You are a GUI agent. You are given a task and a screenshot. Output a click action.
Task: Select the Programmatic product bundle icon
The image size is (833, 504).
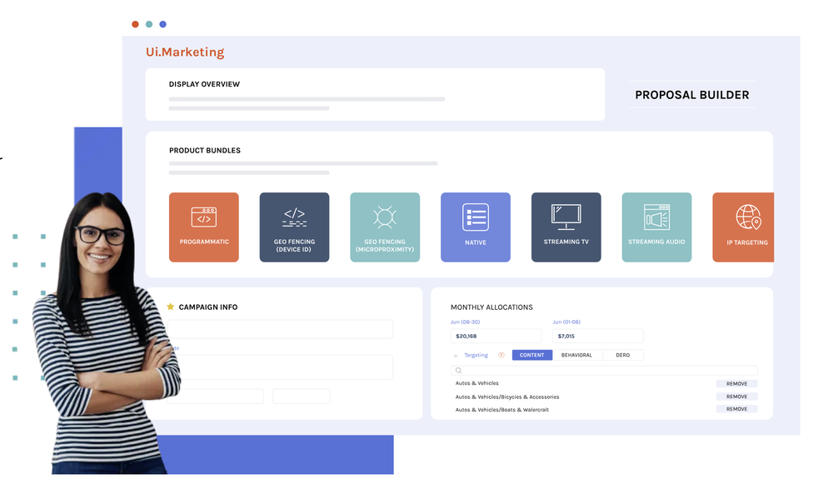click(x=204, y=227)
